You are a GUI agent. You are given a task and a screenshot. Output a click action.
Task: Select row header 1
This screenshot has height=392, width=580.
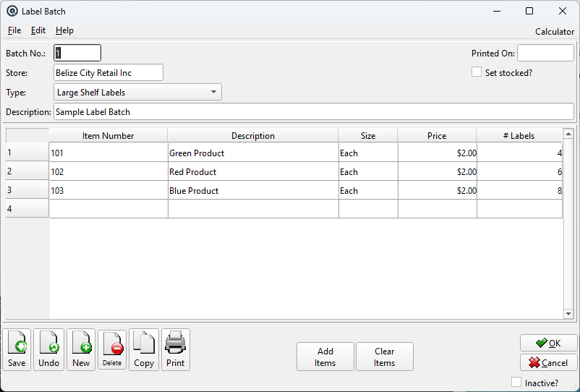point(27,152)
